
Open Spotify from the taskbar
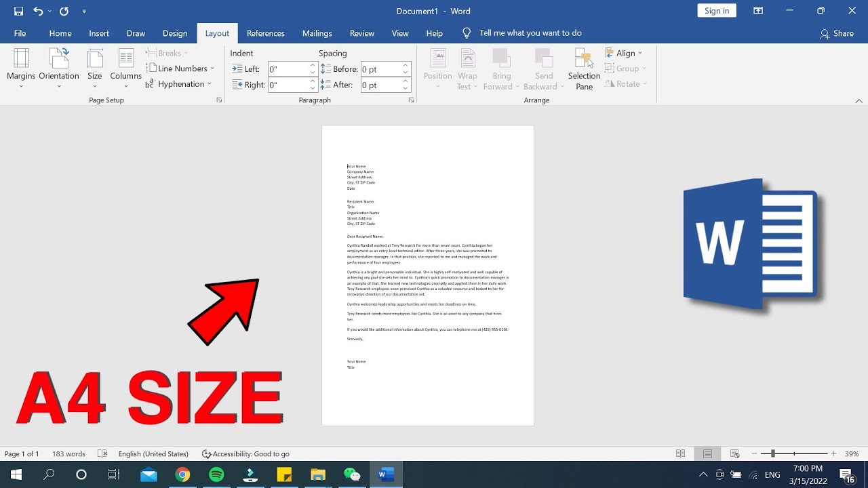click(216, 474)
